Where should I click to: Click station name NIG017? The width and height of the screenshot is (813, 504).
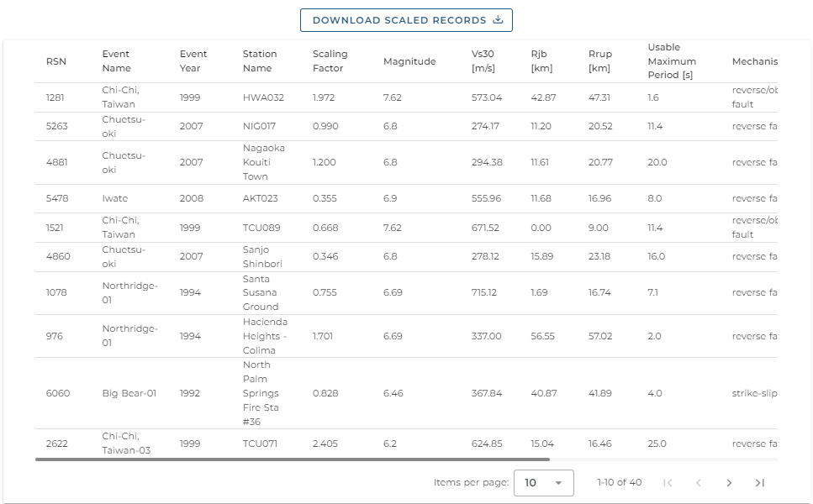pos(259,126)
